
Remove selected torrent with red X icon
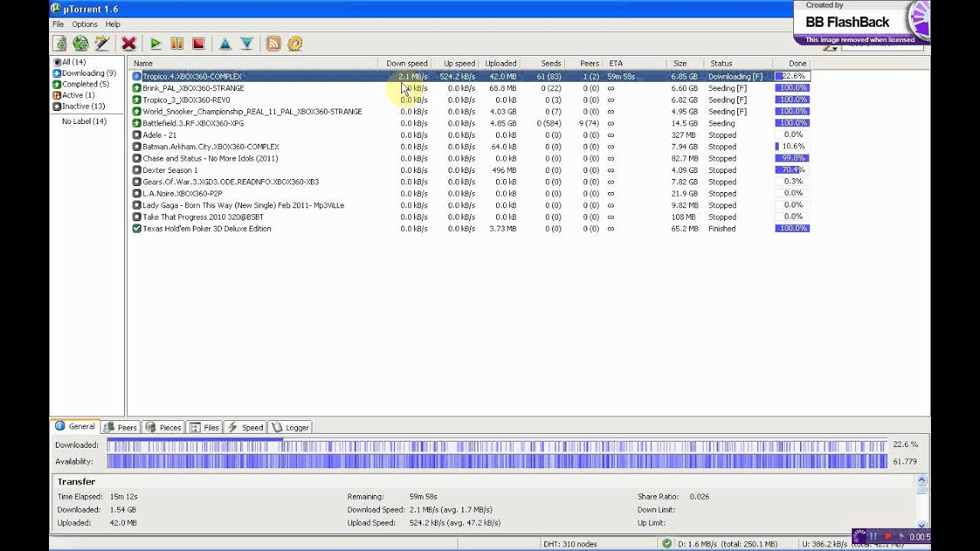pyautogui.click(x=129, y=44)
